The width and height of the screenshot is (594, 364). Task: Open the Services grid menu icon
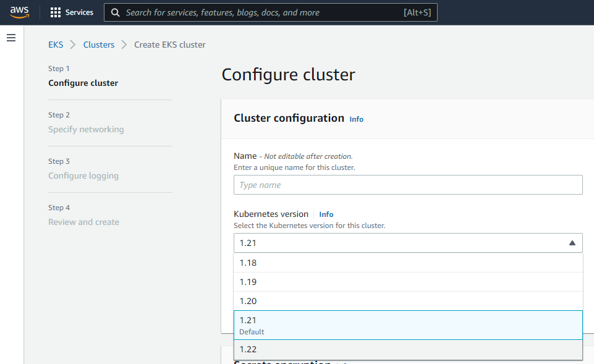click(x=55, y=12)
